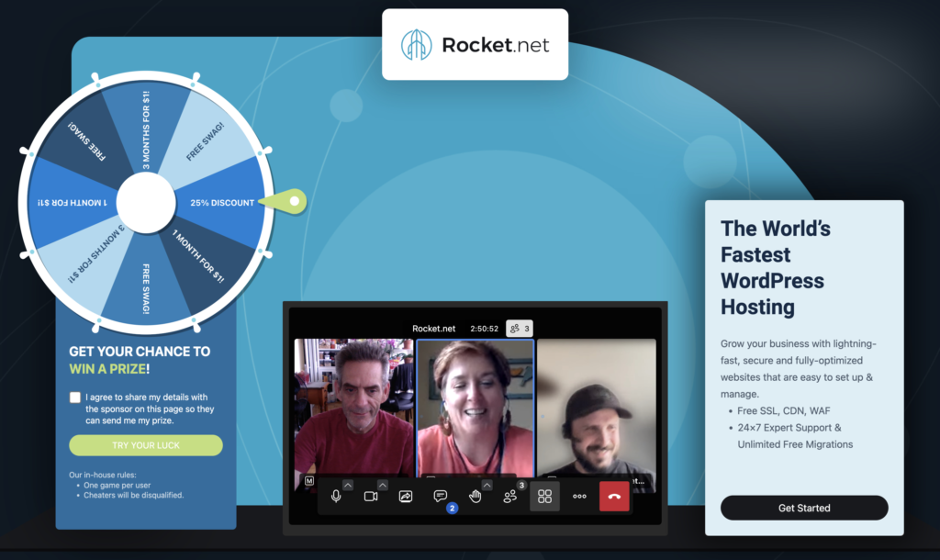940x560 pixels.
Task: Click the white center hub of the wheel
Action: [146, 203]
